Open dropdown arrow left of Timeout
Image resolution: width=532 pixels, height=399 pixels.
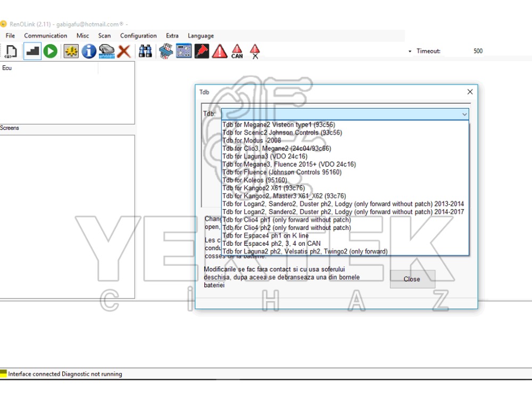[410, 51]
